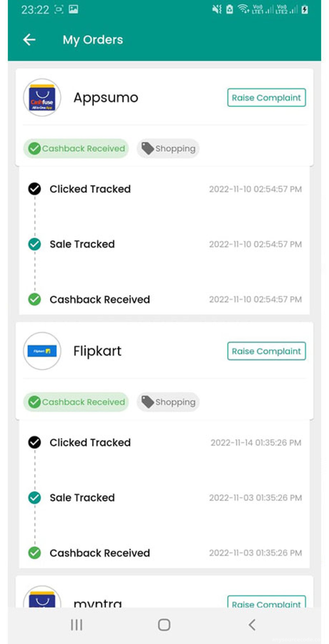Click the Appsumo Sale Tracked teal checkmark
The height and width of the screenshot is (644, 329).
click(x=35, y=244)
